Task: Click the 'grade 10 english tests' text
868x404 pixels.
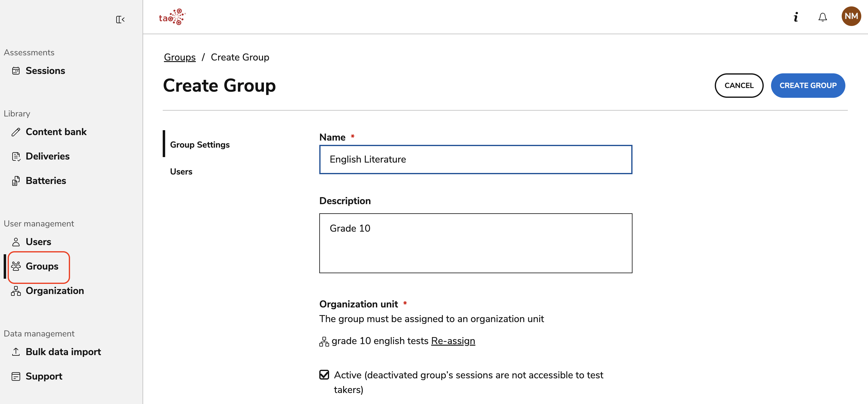Action: click(x=380, y=341)
